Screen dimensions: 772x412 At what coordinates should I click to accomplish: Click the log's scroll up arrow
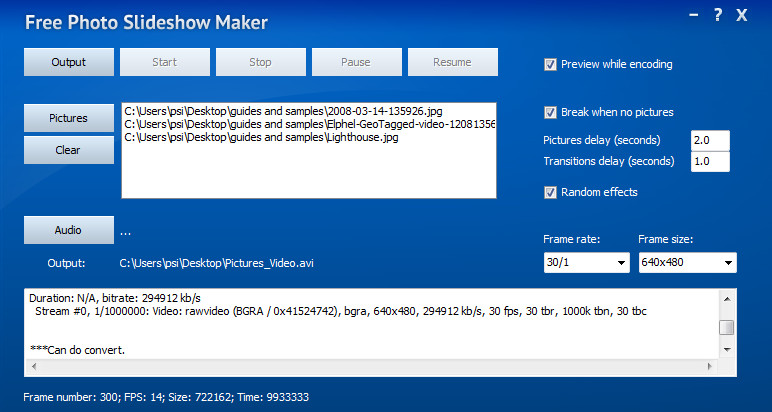(727, 298)
